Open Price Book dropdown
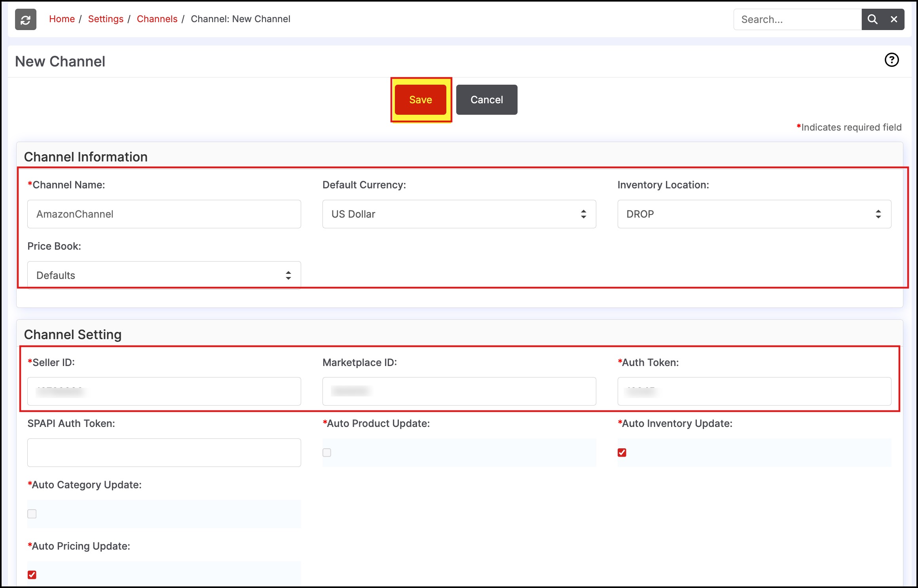 click(x=164, y=275)
